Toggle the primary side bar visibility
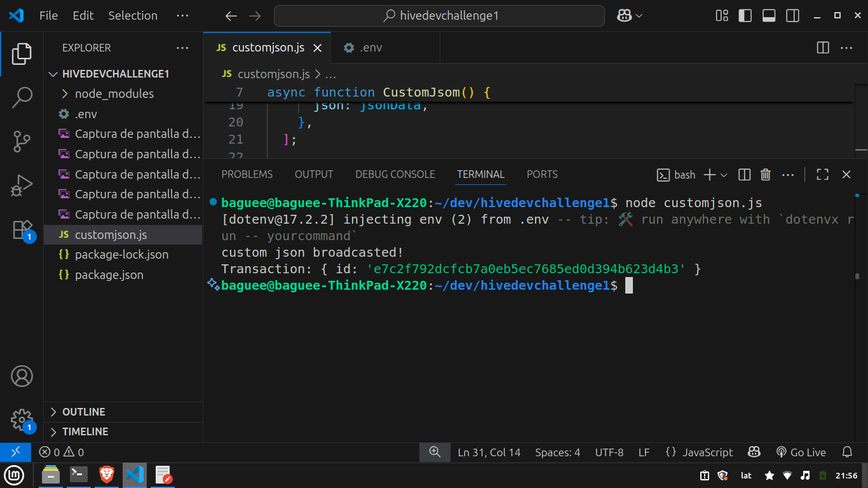Image resolution: width=868 pixels, height=488 pixels. (x=745, y=16)
